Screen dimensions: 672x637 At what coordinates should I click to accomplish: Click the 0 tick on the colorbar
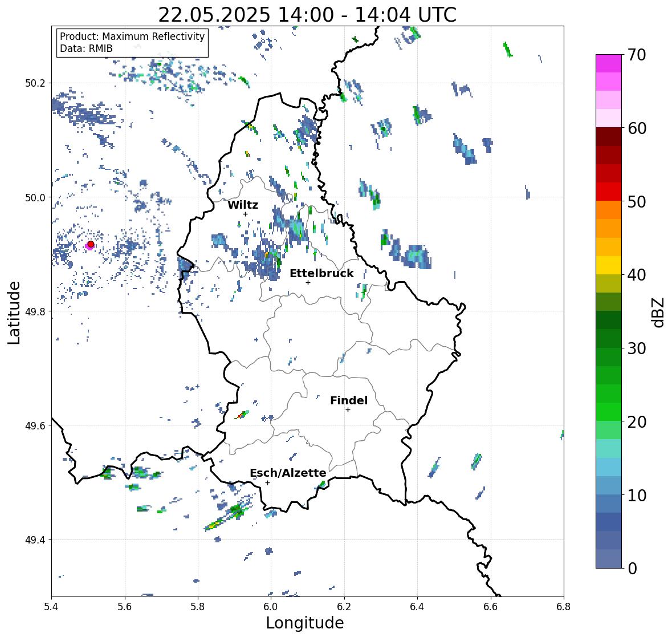pyautogui.click(x=632, y=568)
